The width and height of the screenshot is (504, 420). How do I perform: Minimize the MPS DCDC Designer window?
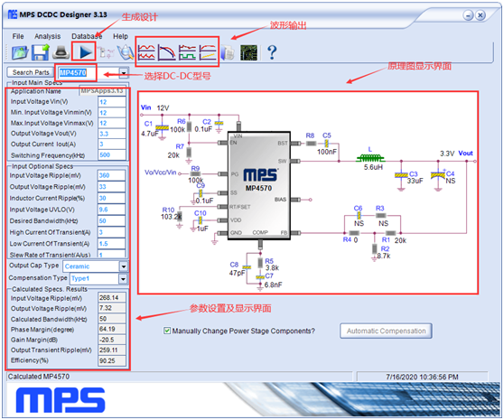(x=468, y=15)
